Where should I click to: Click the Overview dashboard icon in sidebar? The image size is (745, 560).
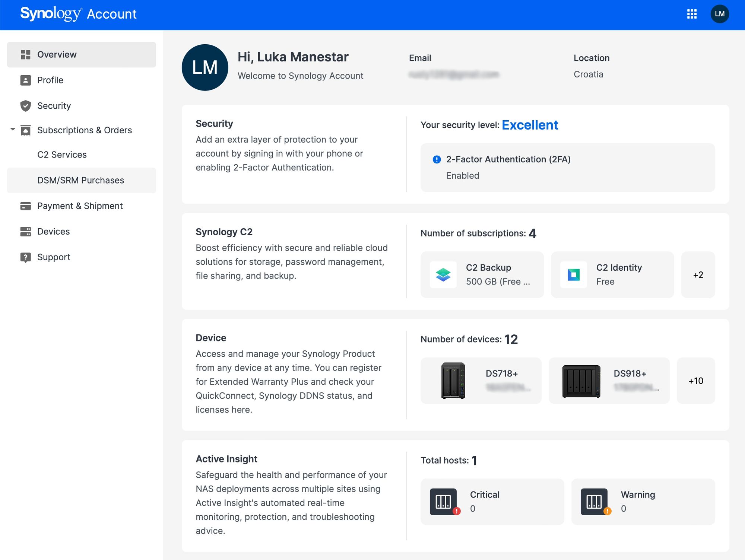[25, 55]
